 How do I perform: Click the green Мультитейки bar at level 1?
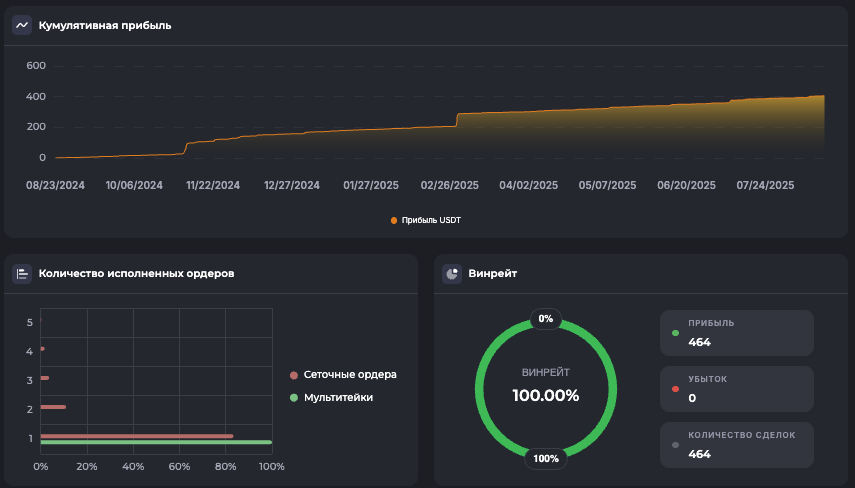click(x=155, y=442)
